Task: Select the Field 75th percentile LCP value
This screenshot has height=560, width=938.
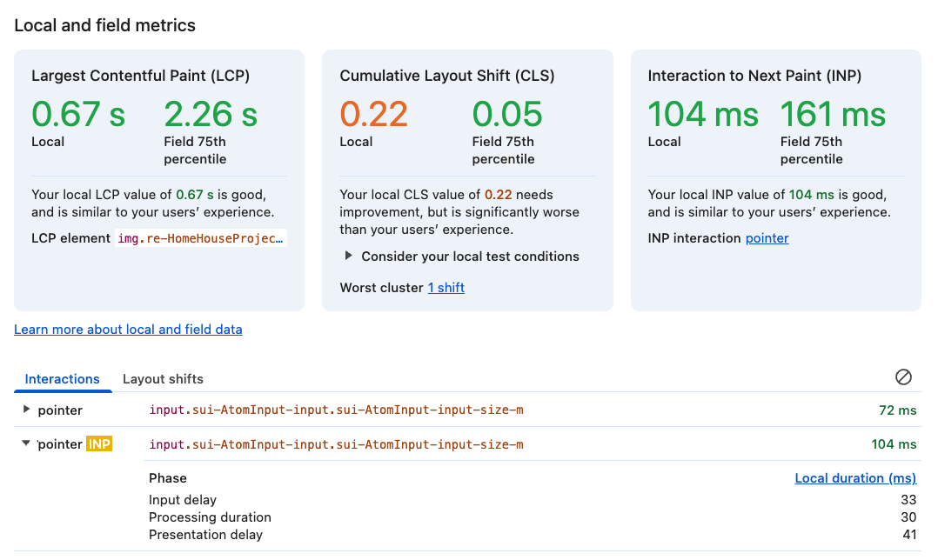Action: click(211, 114)
